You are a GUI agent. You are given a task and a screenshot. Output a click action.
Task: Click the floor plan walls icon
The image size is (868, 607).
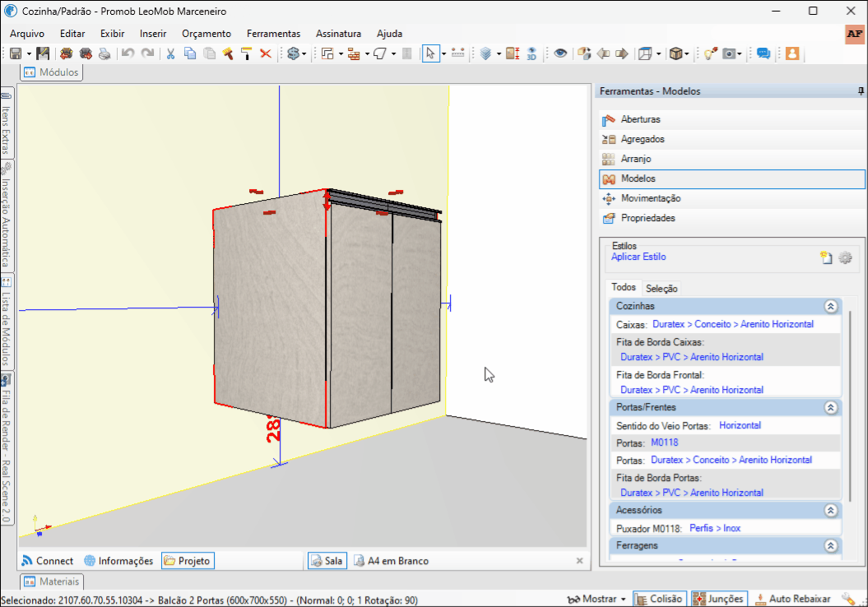pyautogui.click(x=327, y=53)
